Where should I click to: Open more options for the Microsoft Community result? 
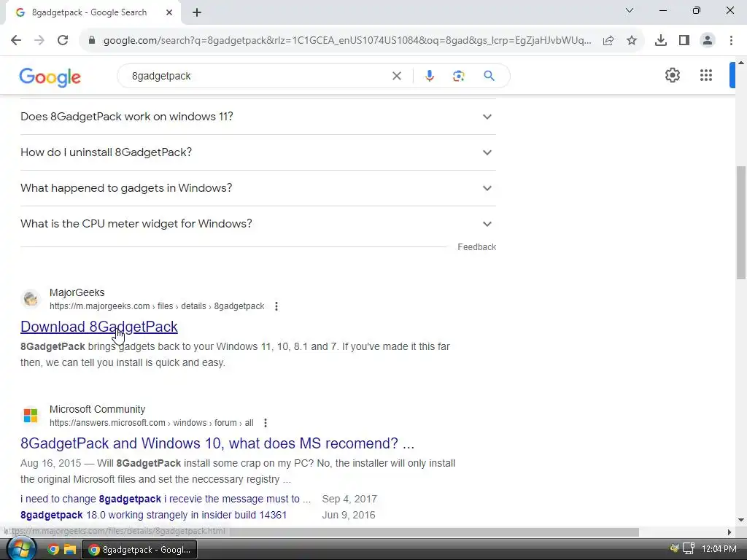pos(266,423)
